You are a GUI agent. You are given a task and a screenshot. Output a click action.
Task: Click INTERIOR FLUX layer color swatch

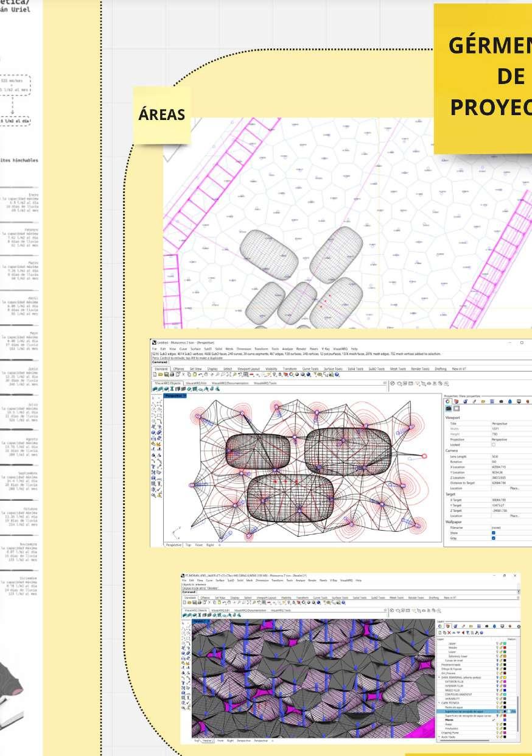(505, 686)
